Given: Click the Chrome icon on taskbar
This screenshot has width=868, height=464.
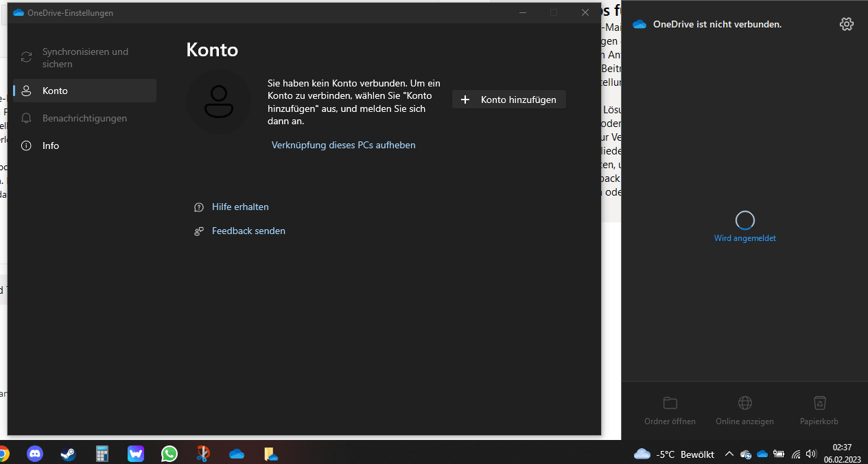Looking at the screenshot, I should coord(3,454).
